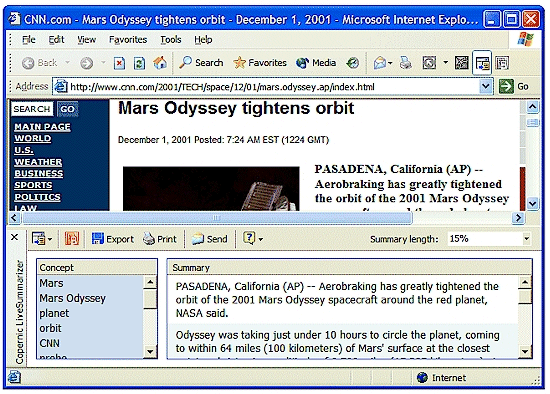Click the Summary pane scroll down arrow
Screen dimensions: 550x394
(525, 352)
